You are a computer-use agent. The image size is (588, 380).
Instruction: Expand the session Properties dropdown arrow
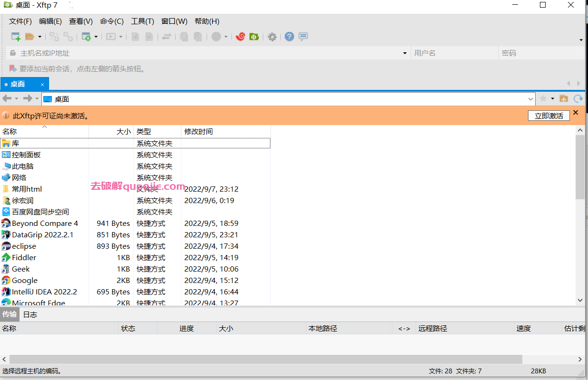(96, 37)
